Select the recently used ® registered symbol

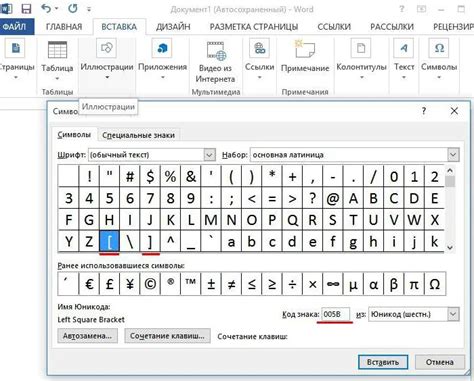pyautogui.click(x=170, y=284)
